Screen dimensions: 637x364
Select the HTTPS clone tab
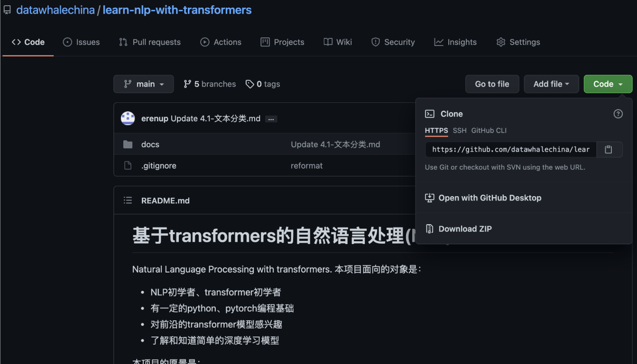(x=436, y=130)
